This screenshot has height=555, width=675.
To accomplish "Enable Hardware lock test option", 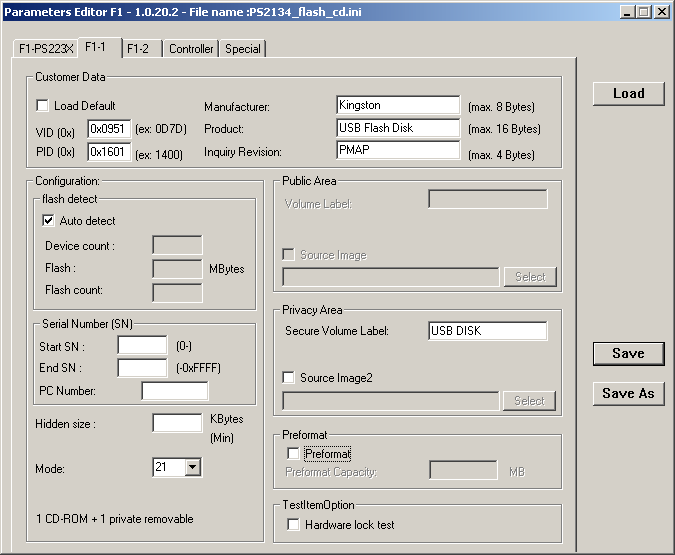I will coord(294,524).
